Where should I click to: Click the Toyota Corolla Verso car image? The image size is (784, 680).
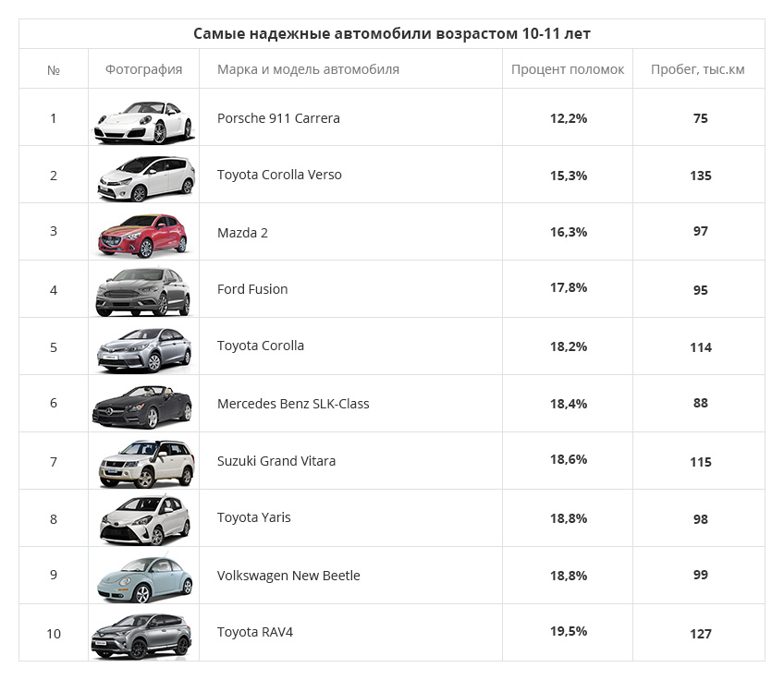146,176
